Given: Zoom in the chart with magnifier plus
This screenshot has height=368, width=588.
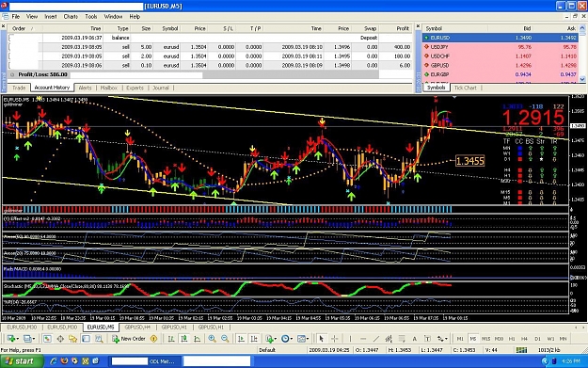Looking at the screenshot, I should (213, 339).
